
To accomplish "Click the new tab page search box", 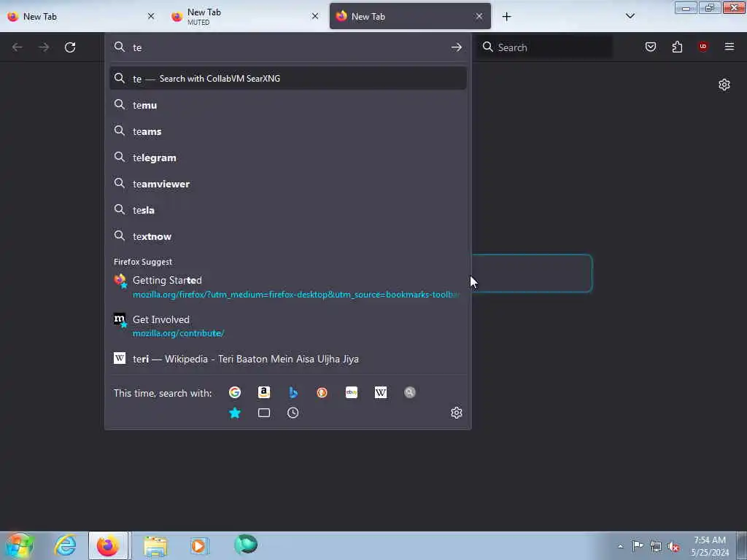I will (x=532, y=273).
